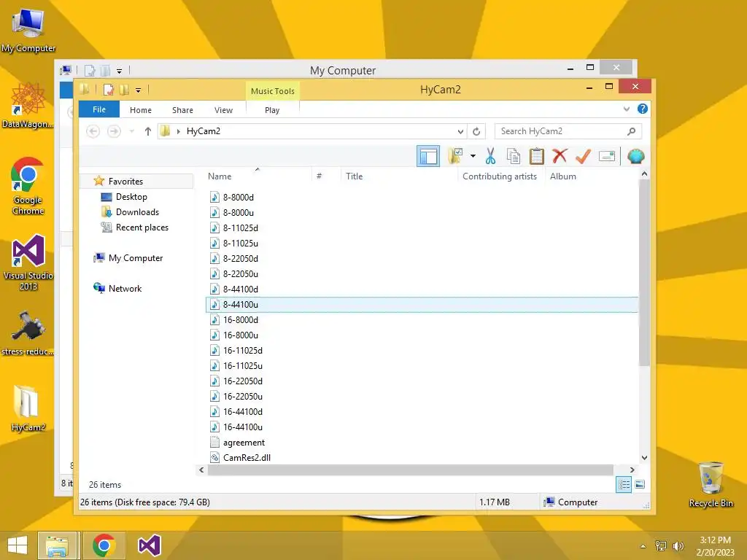Expand the ribbon with the chevron
The width and height of the screenshot is (747, 560).
point(627,109)
